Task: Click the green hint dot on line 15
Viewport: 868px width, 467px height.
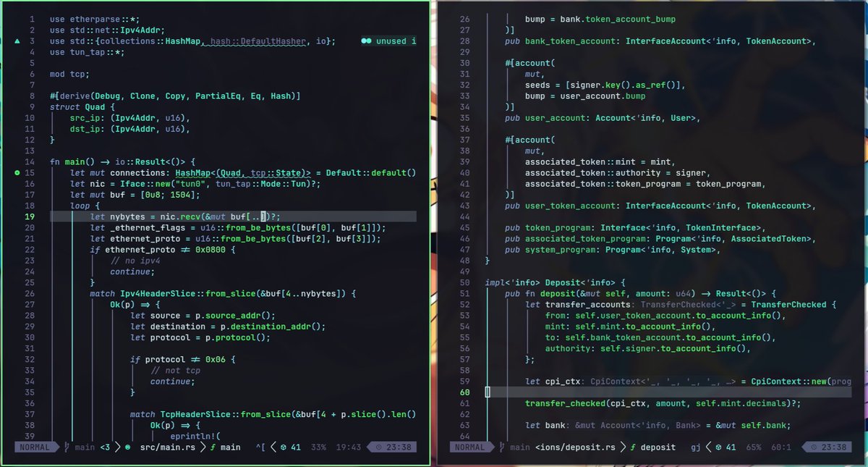Action: click(x=17, y=173)
